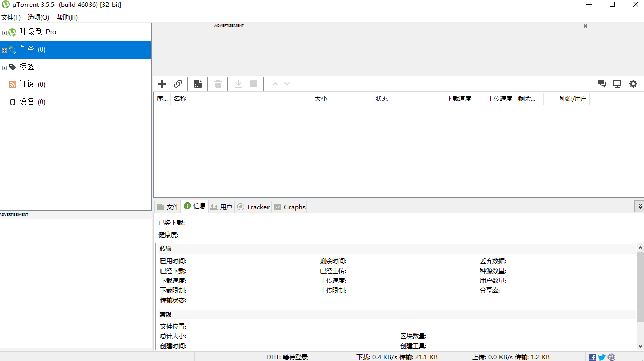The image size is (644, 361).
Task: Open uTorrent's Facebook page icon
Action: pos(592,357)
